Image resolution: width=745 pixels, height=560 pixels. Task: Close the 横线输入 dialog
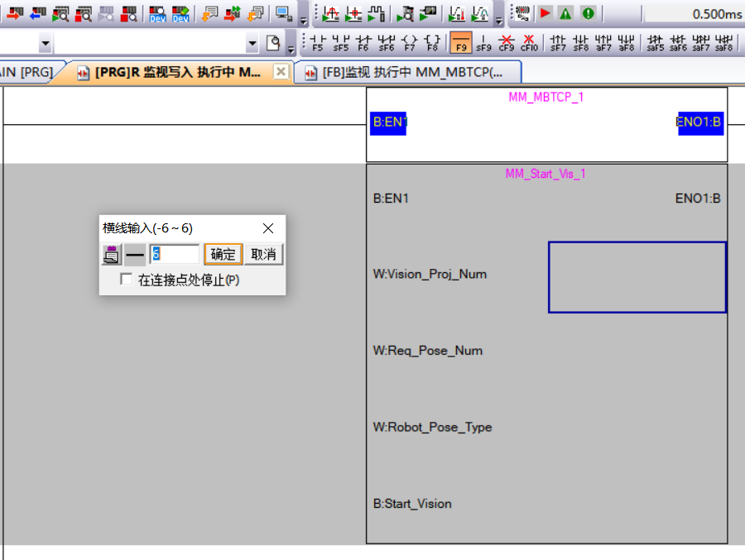point(268,228)
